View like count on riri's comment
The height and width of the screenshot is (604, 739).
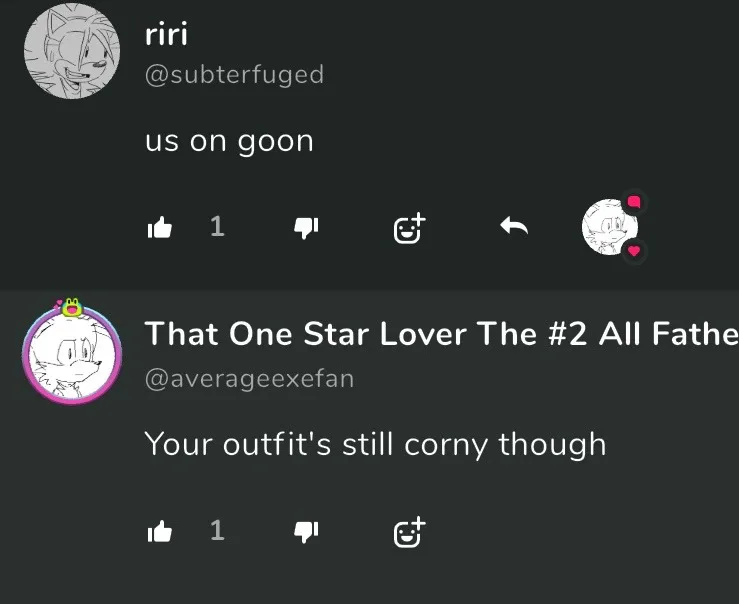coord(217,226)
